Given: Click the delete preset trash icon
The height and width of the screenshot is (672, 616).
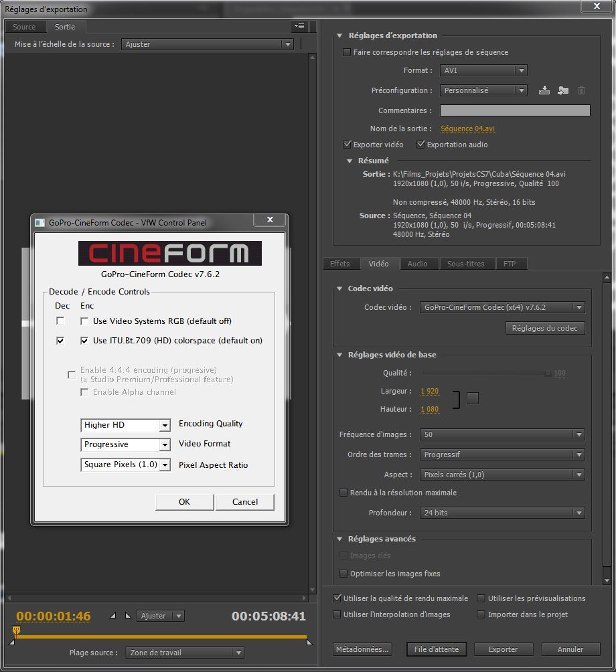Looking at the screenshot, I should [x=581, y=90].
